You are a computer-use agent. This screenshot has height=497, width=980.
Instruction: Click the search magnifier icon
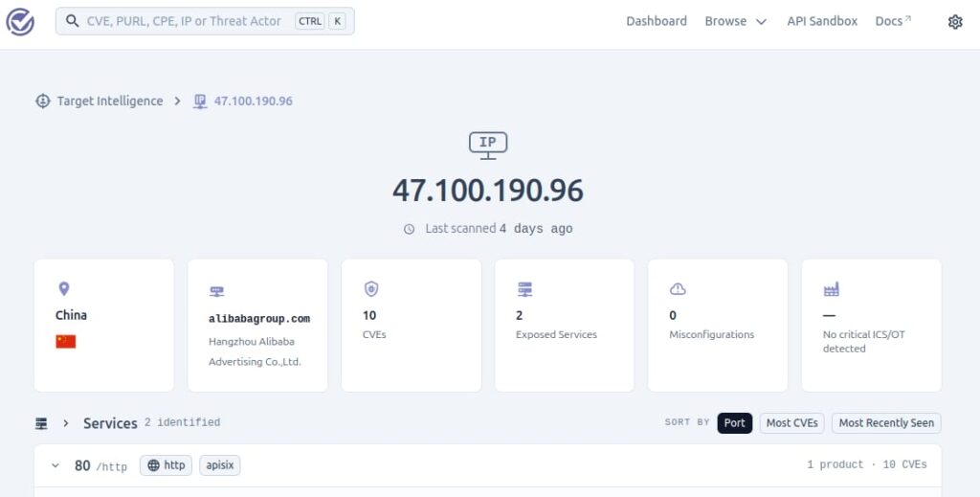[73, 21]
